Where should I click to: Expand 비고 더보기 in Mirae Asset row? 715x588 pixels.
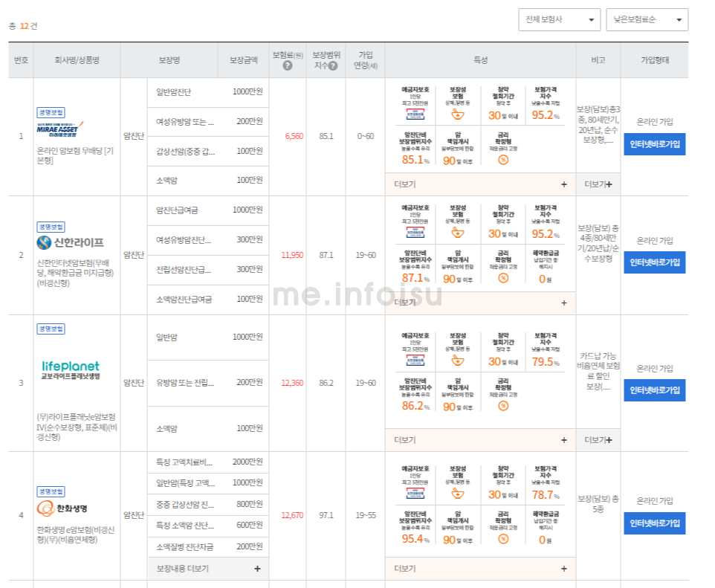[598, 184]
